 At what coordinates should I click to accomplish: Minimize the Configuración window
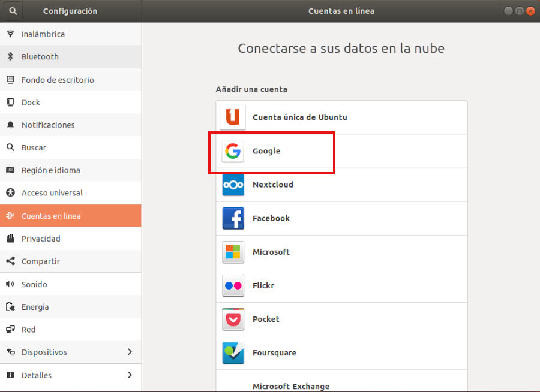tap(508, 11)
